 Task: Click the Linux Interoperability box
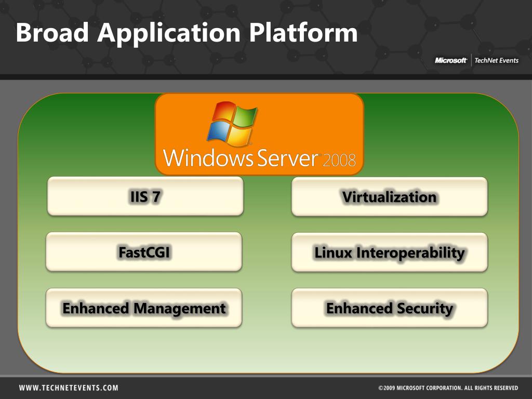click(x=390, y=252)
